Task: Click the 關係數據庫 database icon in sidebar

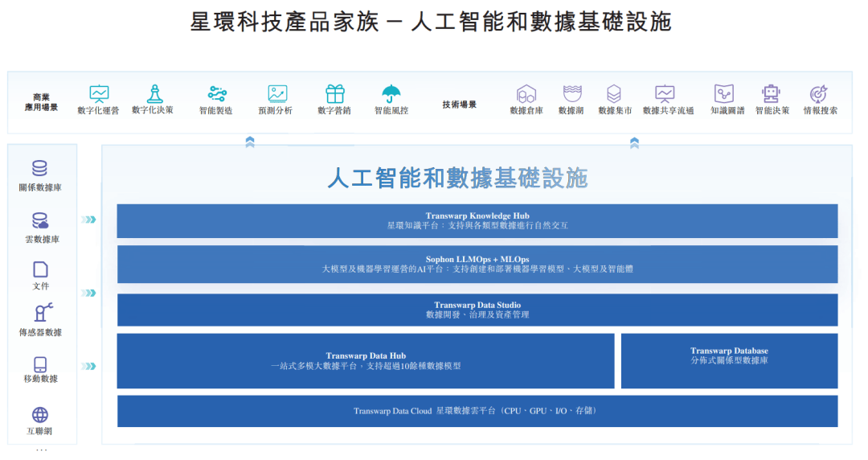Action: pos(39,168)
